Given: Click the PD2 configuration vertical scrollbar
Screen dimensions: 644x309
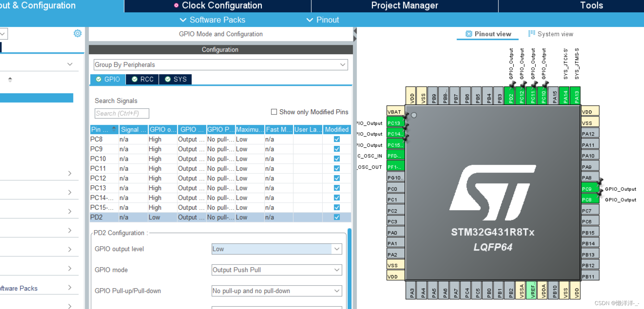Looking at the screenshot, I should (x=349, y=268).
